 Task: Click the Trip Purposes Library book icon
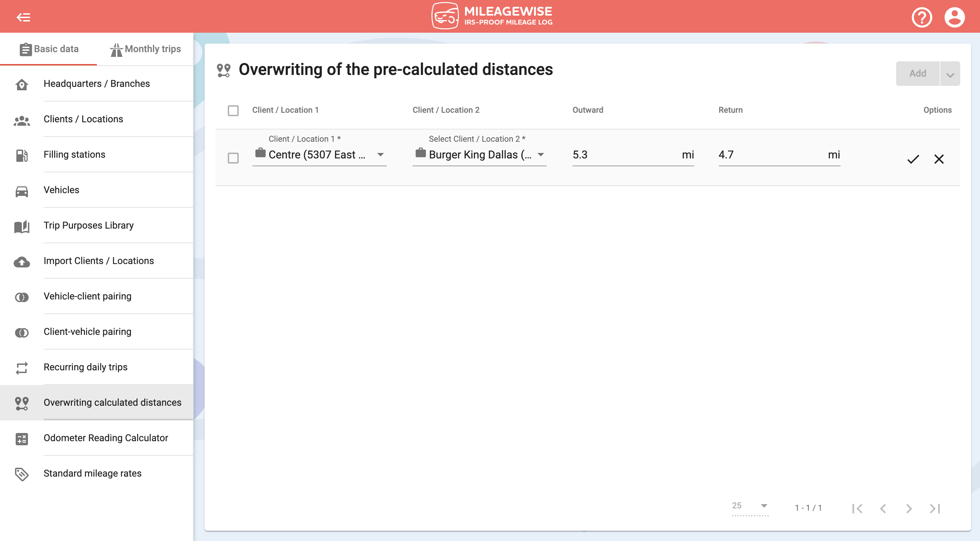[22, 226]
